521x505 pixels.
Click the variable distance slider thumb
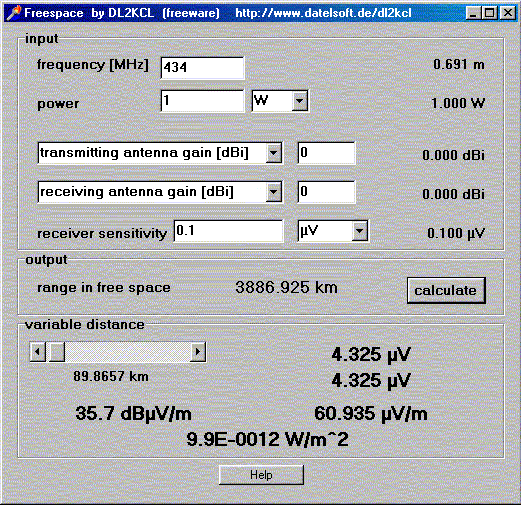[57, 352]
